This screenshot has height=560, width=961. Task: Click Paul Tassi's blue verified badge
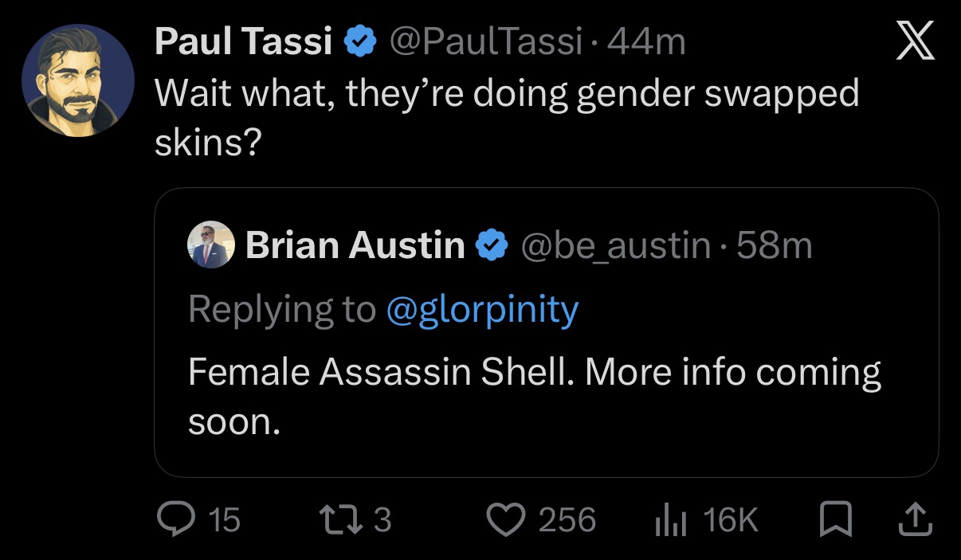pos(359,41)
